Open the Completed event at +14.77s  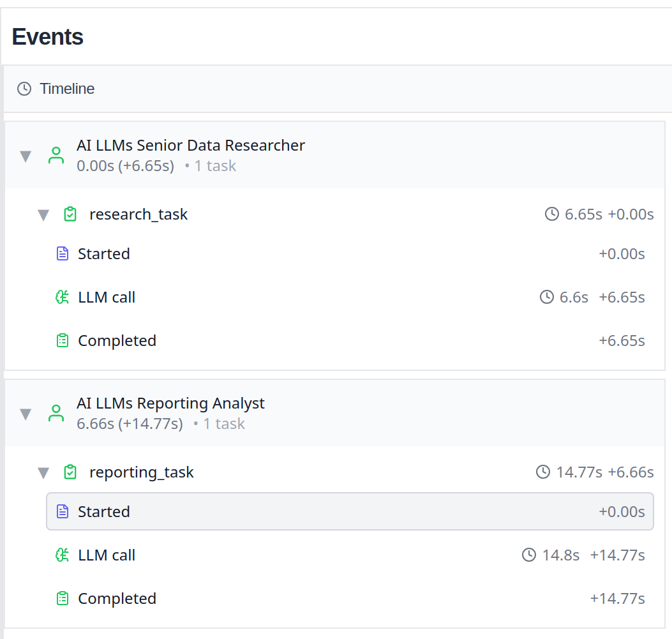coord(117,598)
